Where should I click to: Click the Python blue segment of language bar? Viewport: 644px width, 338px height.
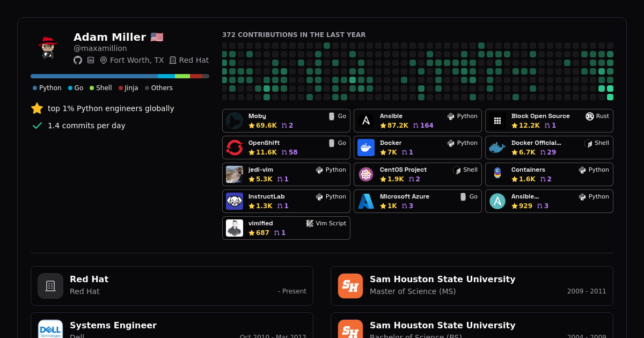[x=94, y=76]
